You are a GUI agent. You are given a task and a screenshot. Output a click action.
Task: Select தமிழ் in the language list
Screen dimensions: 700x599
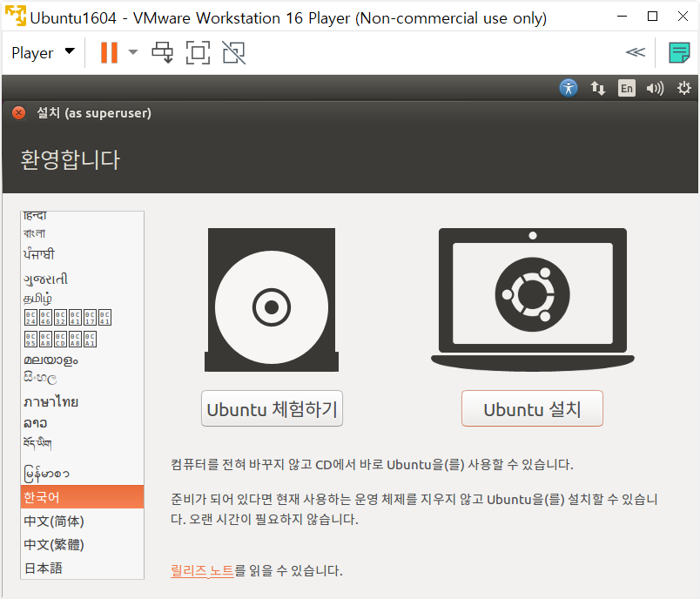[82, 298]
